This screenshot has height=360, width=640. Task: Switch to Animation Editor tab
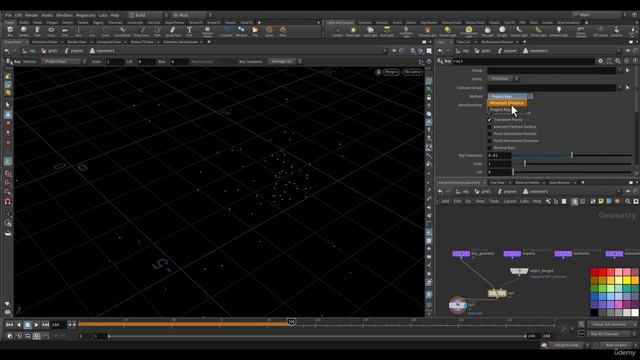click(x=45, y=42)
